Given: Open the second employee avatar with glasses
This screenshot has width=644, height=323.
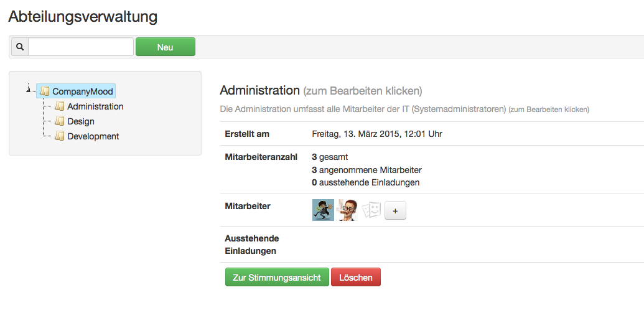Looking at the screenshot, I should (347, 210).
